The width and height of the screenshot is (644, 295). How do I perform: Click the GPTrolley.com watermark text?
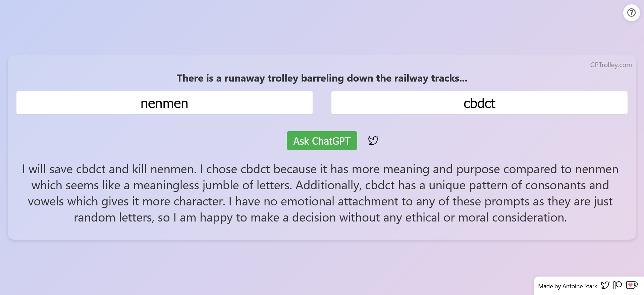pos(611,65)
